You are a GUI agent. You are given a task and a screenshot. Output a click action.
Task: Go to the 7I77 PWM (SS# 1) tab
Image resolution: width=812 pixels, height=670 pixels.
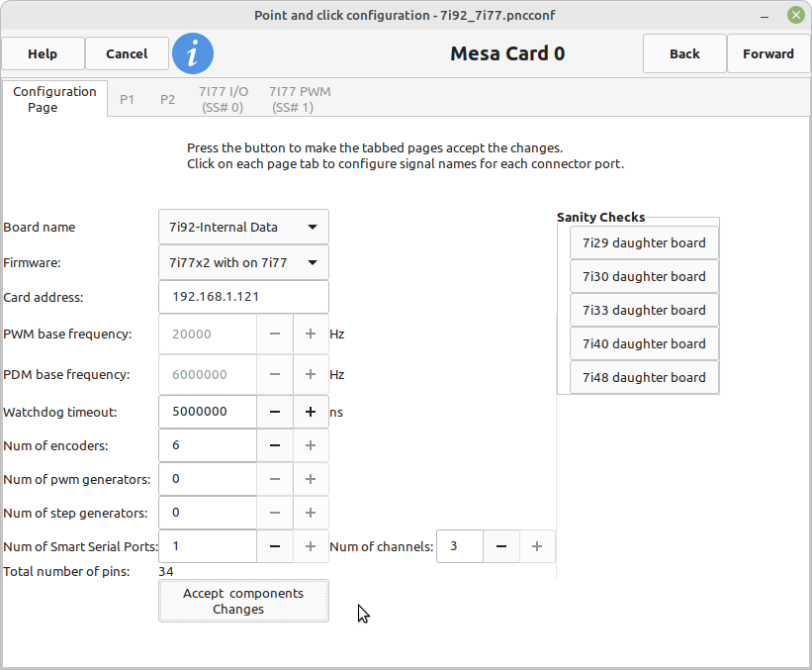(x=300, y=99)
